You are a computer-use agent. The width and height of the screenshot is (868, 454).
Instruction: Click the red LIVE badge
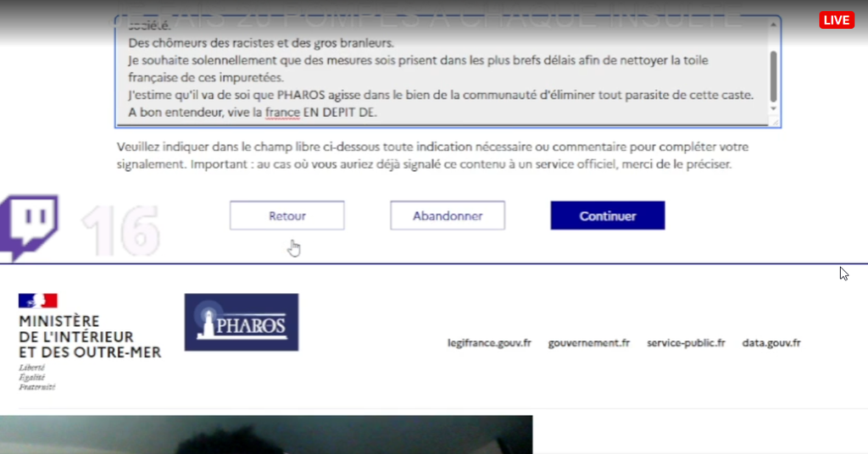tap(837, 20)
